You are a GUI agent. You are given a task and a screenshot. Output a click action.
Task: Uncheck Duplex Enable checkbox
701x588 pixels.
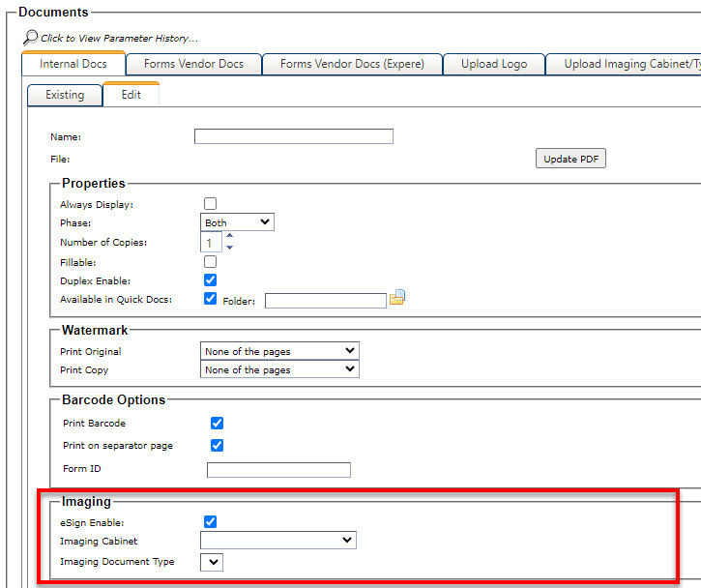click(x=210, y=279)
